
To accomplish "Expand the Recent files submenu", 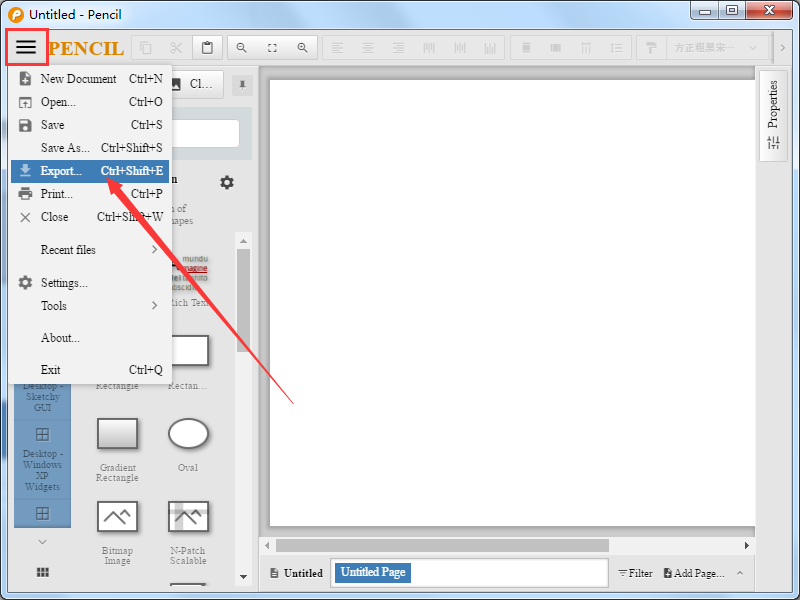I will [90, 249].
